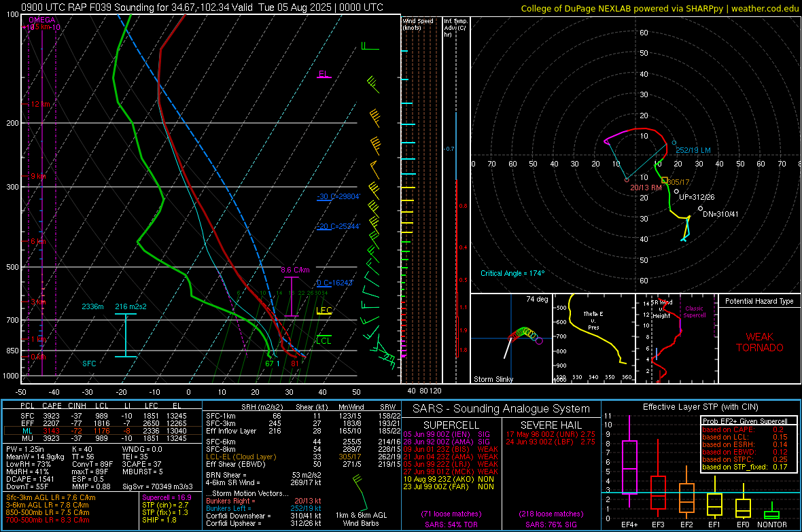
Task: Click the green LCL level marker
Action: tap(324, 340)
